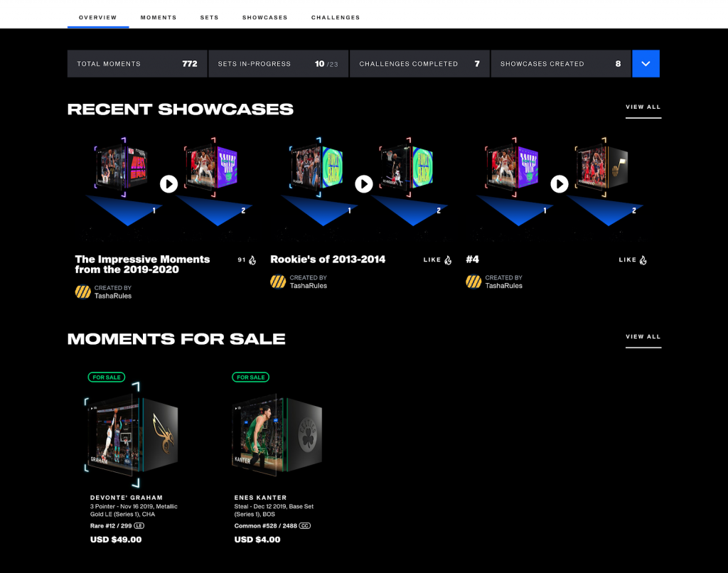This screenshot has width=728, height=573.
Task: Expand the stats bar with the blue chevron
Action: (646, 63)
